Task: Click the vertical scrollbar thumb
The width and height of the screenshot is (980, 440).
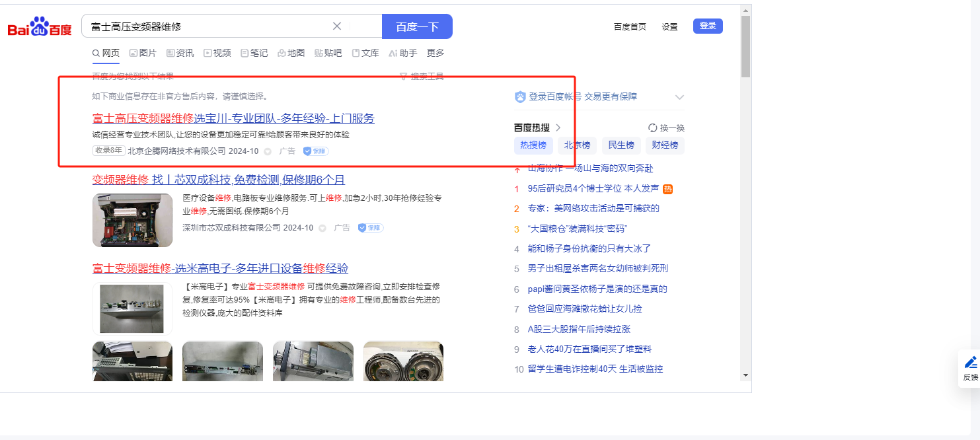Action: (745, 46)
